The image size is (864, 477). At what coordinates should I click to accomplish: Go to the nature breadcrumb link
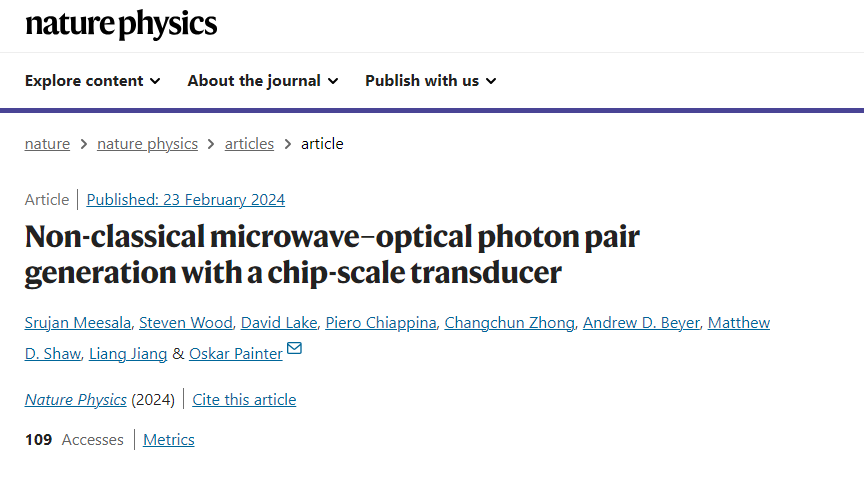[x=47, y=144]
